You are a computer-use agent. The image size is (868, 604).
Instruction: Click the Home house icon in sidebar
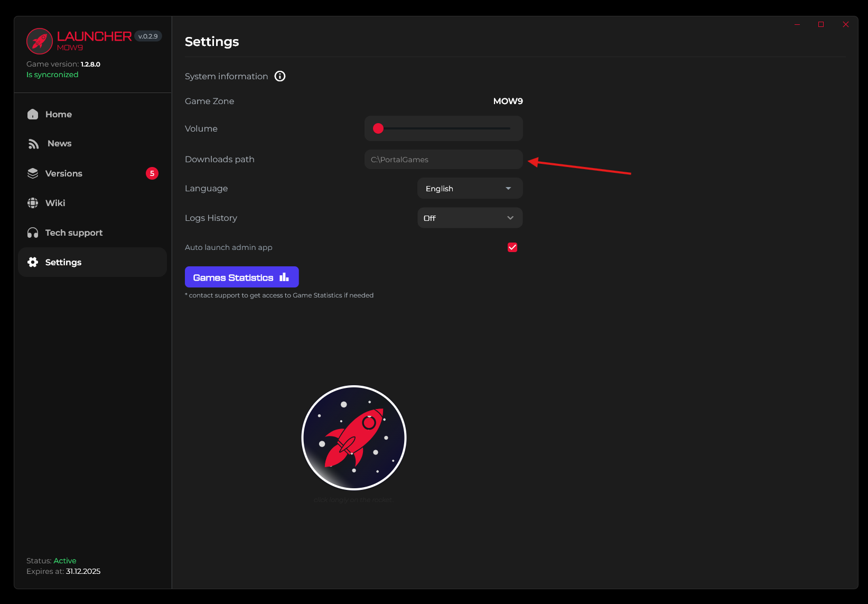[x=33, y=114]
